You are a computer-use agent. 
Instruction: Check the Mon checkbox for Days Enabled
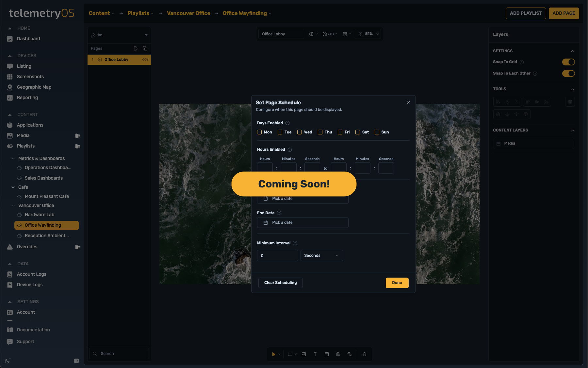coord(260,132)
